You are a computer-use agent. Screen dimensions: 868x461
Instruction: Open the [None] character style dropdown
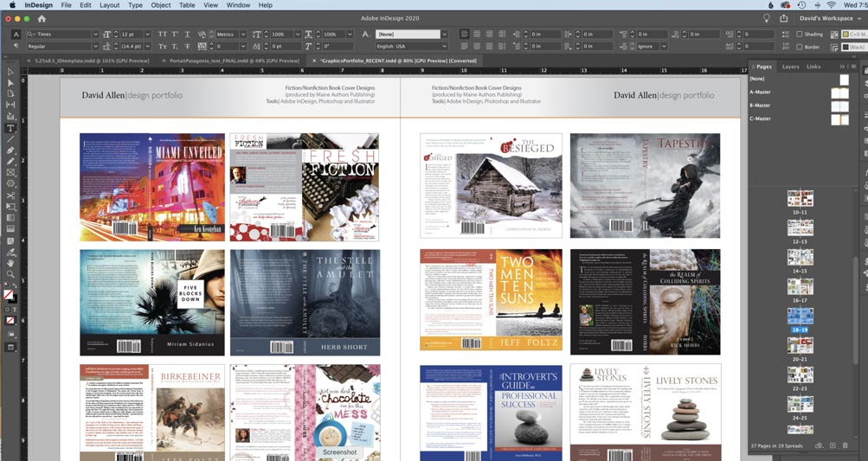[445, 35]
